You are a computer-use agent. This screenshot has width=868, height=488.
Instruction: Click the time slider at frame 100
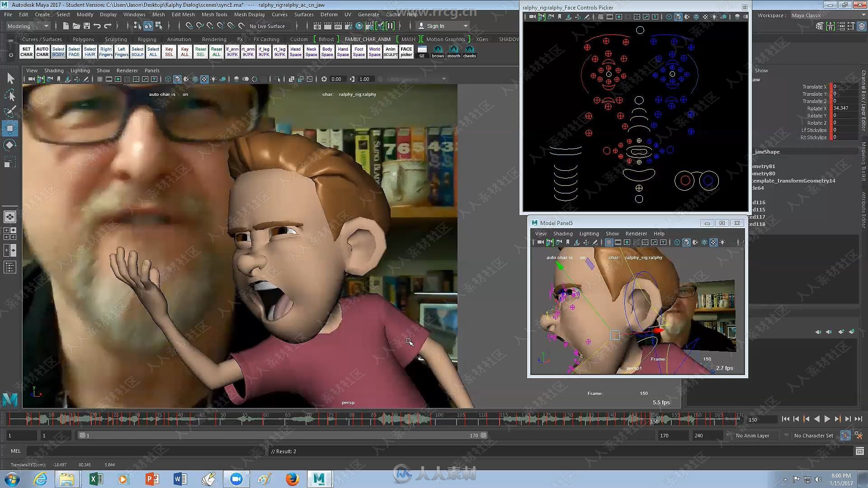[436, 419]
